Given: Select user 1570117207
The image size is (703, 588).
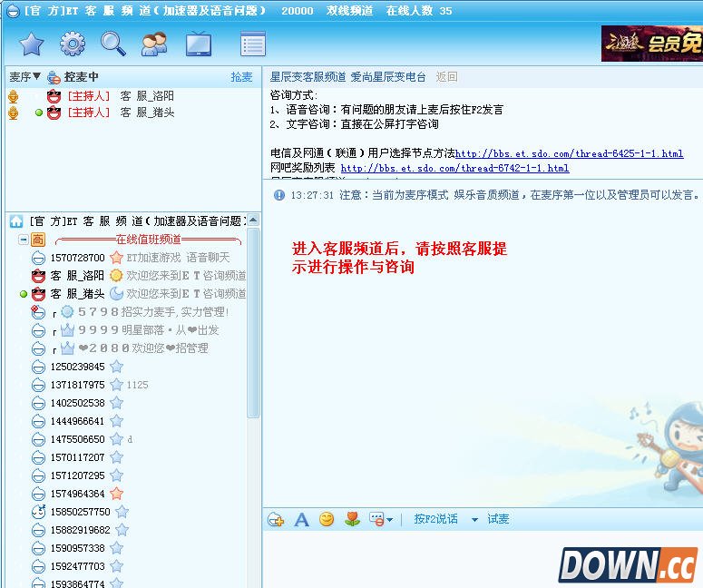Looking at the screenshot, I should (x=77, y=457).
